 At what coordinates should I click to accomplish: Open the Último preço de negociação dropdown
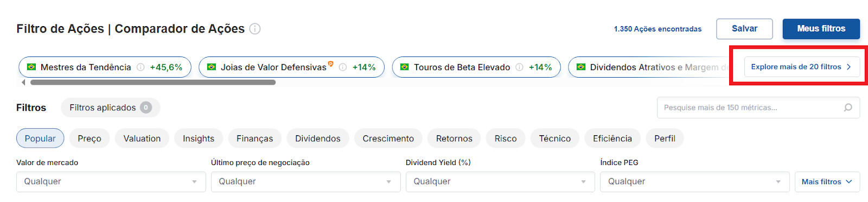click(306, 182)
